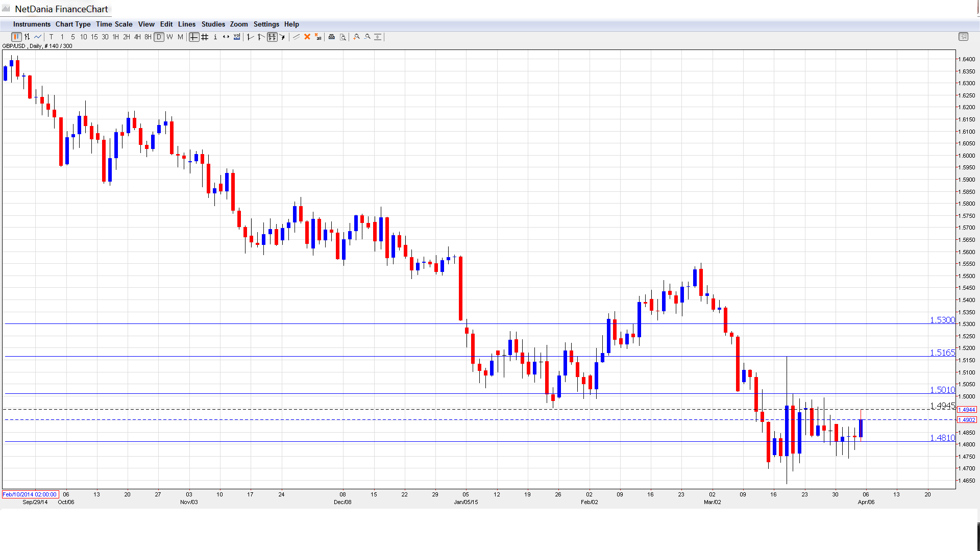Click the 1.5300 horizontal line label
Screen dimensions: 980x551
(942, 320)
